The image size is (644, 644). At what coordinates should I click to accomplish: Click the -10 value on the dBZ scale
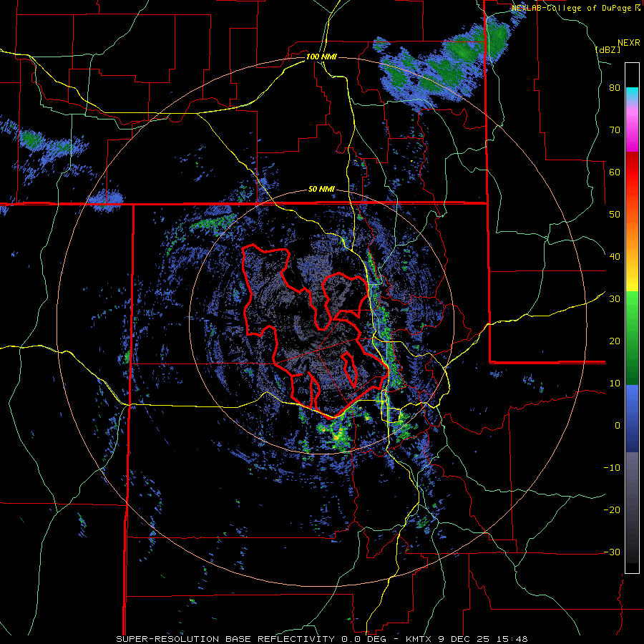[612, 468]
